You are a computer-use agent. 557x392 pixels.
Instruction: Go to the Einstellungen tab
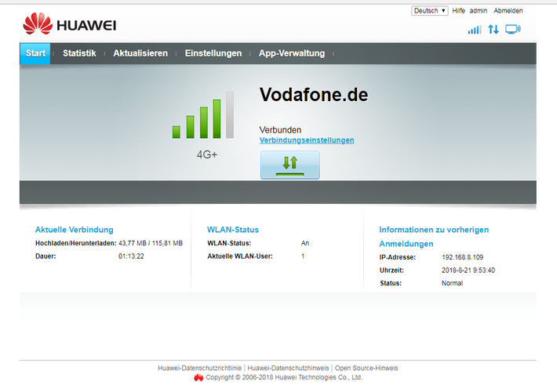[213, 53]
